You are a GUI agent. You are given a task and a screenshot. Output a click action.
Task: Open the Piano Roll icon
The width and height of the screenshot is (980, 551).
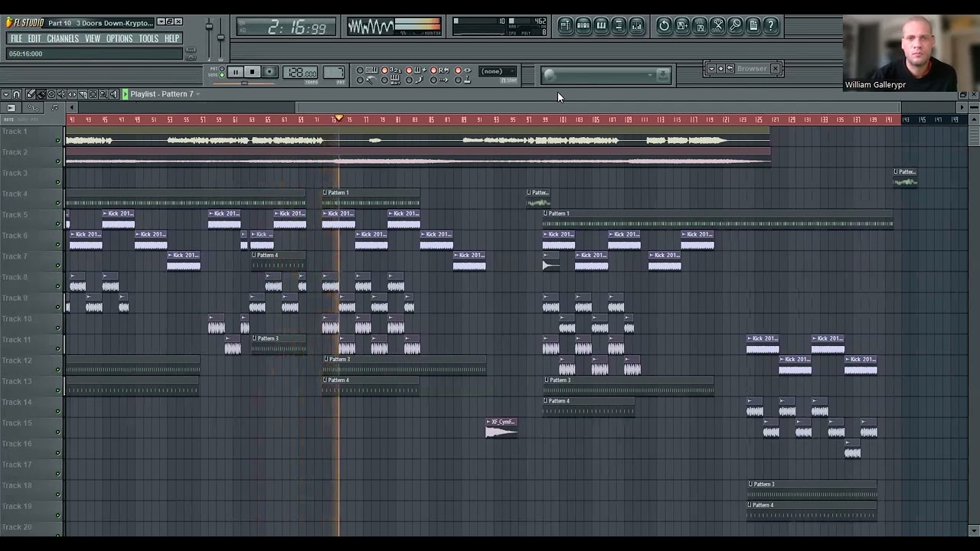(x=601, y=26)
